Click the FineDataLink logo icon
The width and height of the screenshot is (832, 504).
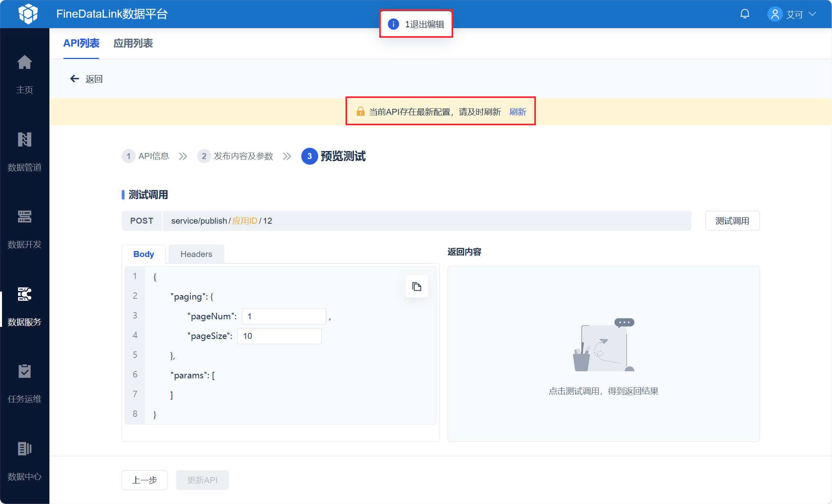click(28, 14)
